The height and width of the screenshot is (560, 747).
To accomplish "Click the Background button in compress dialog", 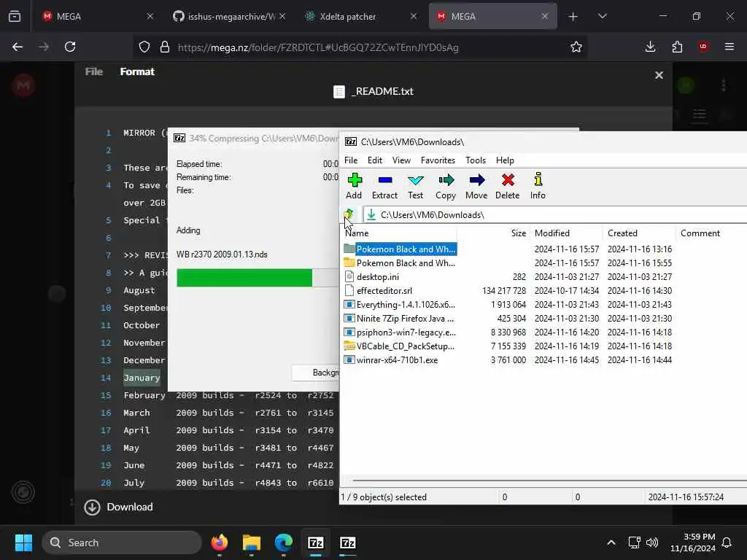I will [x=315, y=373].
